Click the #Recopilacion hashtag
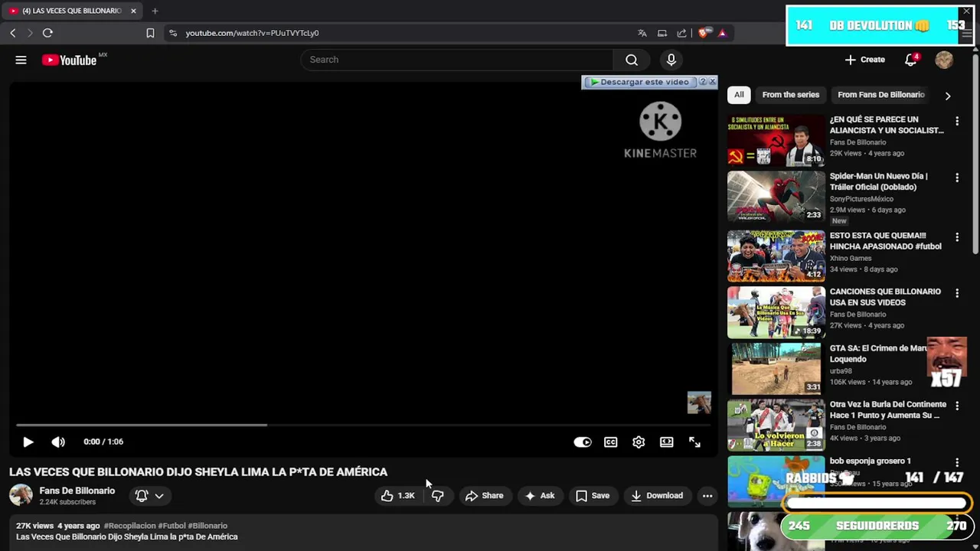The width and height of the screenshot is (980, 551). (129, 526)
